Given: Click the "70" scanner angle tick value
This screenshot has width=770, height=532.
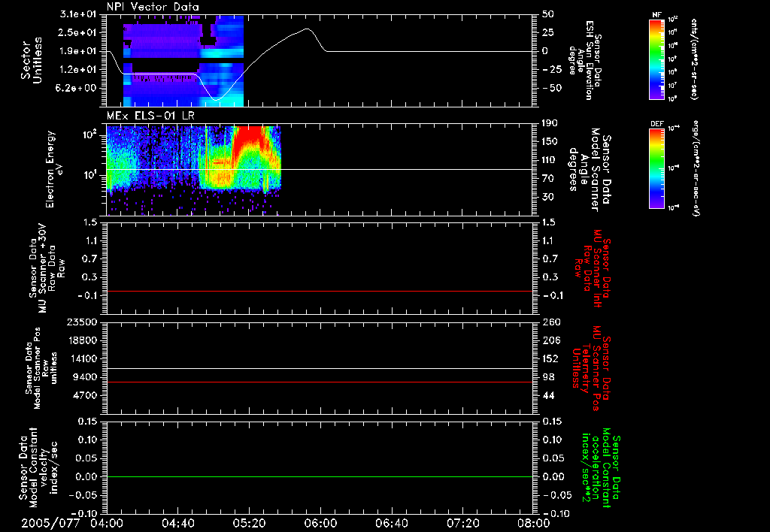Looking at the screenshot, I should [548, 178].
